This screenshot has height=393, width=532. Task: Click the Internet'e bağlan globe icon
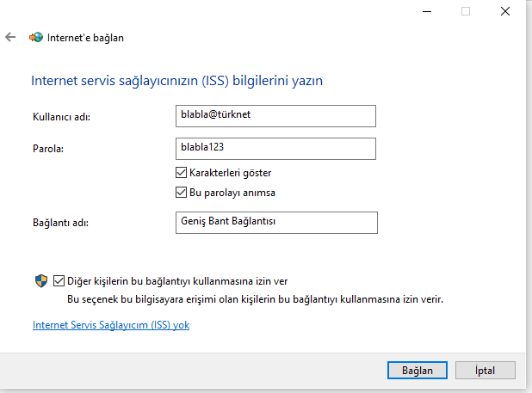[36, 37]
